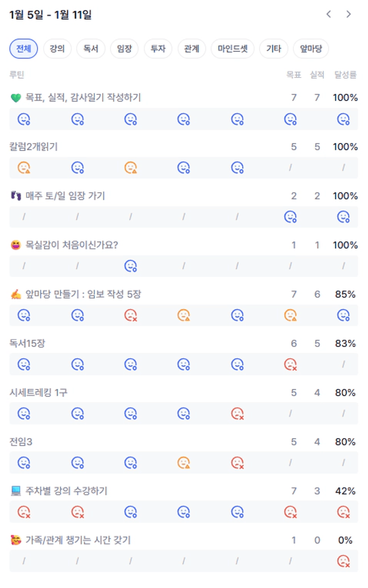
Task: Click the red failed face in 시세트레킹 1구 row
Action: pyautogui.click(x=237, y=414)
